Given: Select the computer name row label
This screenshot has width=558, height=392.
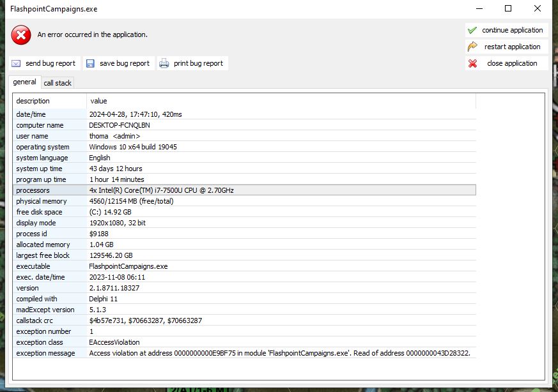Looking at the screenshot, I should [40, 126].
